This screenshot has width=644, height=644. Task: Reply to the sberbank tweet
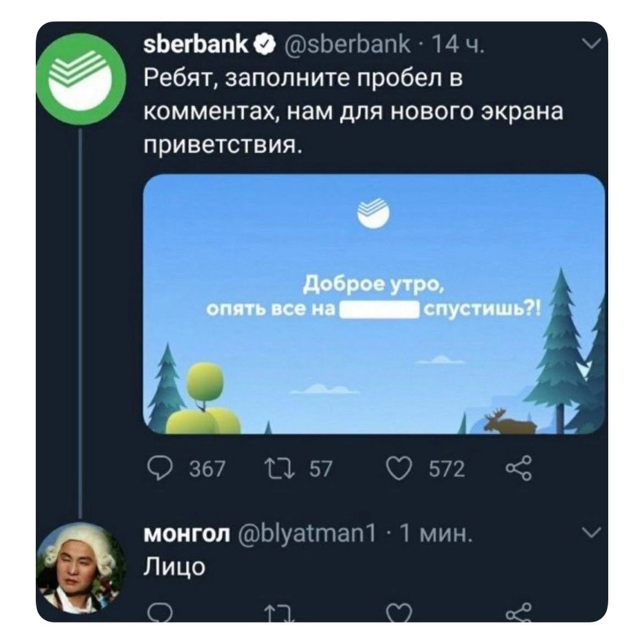(x=161, y=468)
